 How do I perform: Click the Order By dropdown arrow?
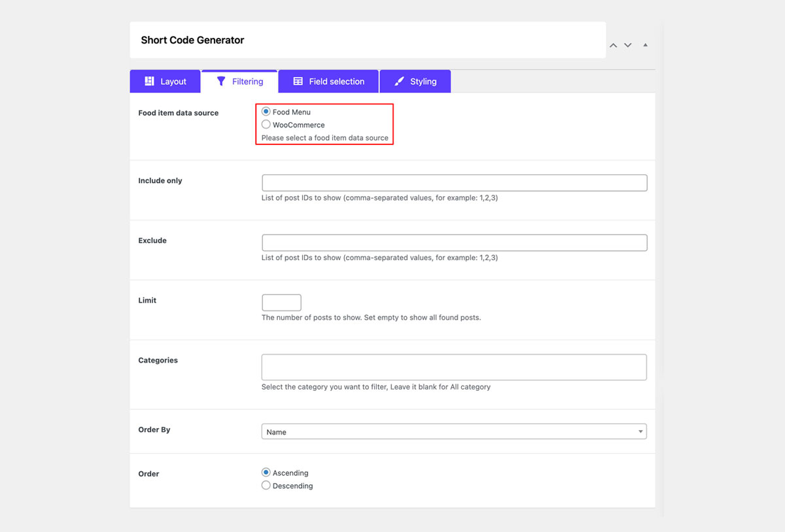(x=640, y=431)
